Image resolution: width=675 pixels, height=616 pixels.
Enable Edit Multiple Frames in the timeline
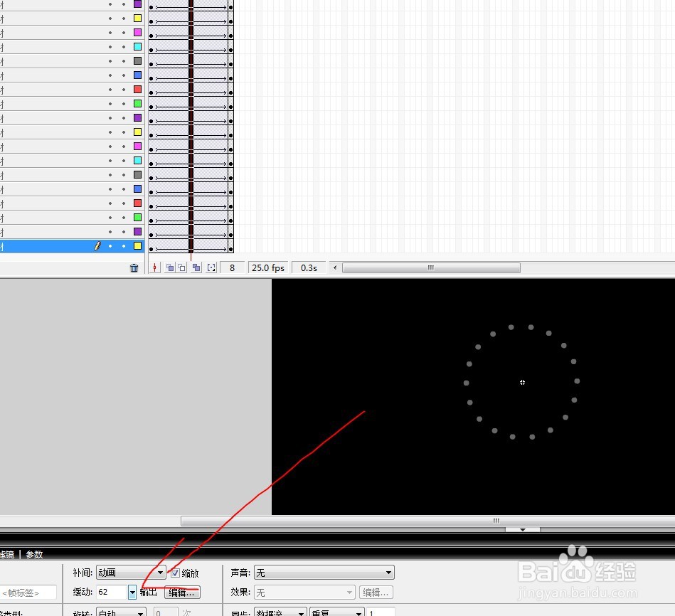[x=196, y=267]
